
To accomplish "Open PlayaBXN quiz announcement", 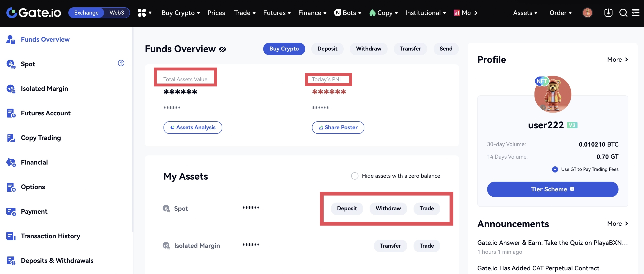I will (x=552, y=243).
